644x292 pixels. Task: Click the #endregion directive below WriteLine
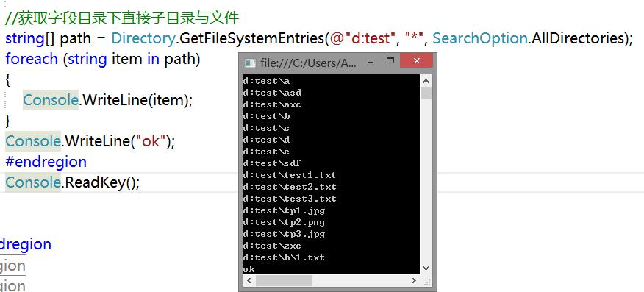[x=46, y=161]
